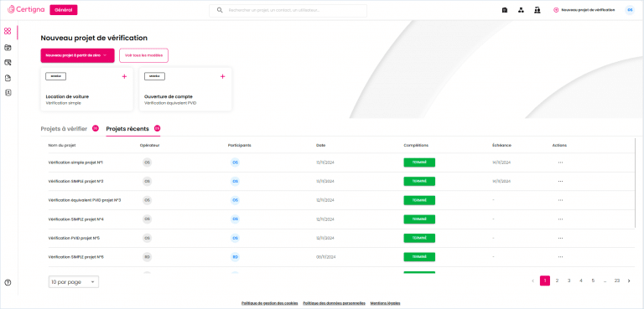Open the help question mark icon
Viewport: 644px width, 309px height.
coord(8,283)
